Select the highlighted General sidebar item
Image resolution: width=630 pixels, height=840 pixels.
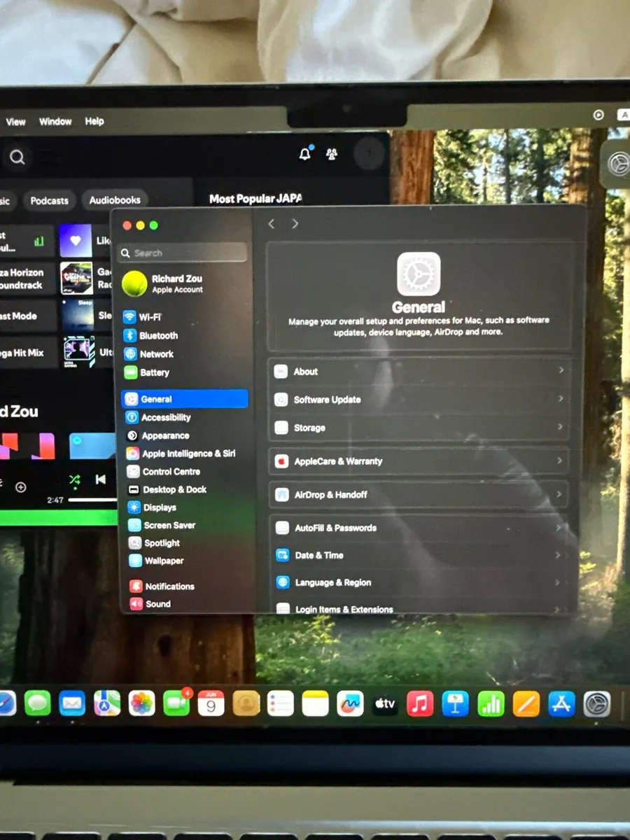pos(185,399)
